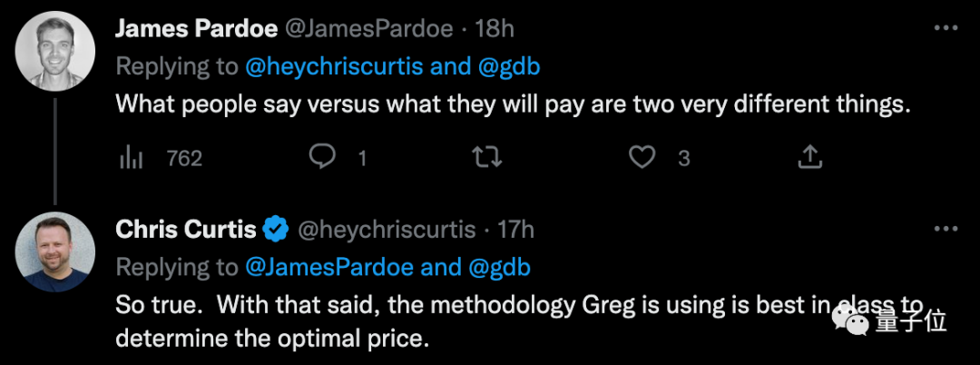Open the @JamesPardoe handle in header

point(369,29)
